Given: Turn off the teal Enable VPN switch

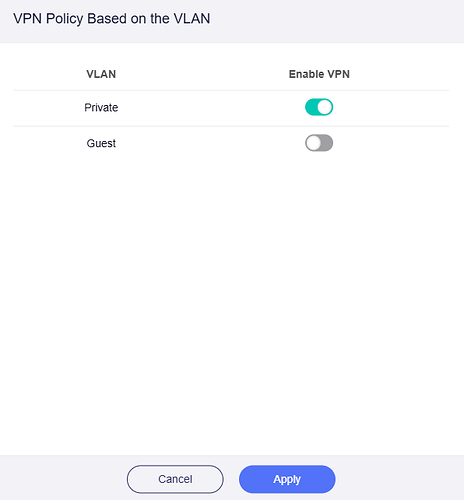Looking at the screenshot, I should click(x=319, y=107).
